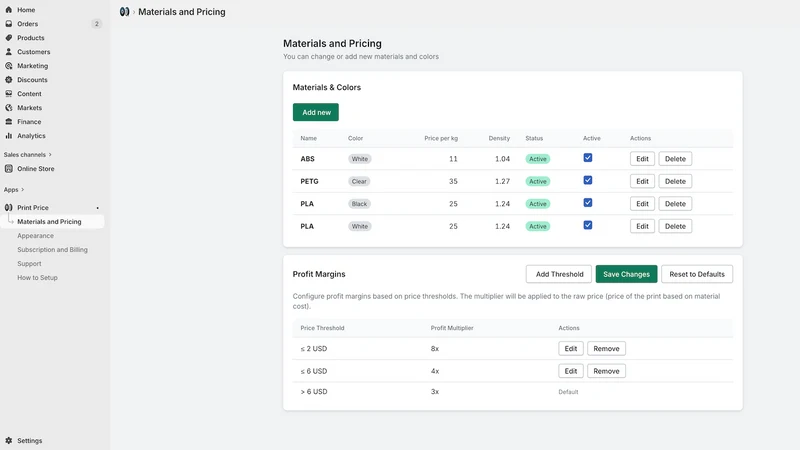This screenshot has width=800, height=450.
Task: Open the Products page
Action: pyautogui.click(x=31, y=38)
